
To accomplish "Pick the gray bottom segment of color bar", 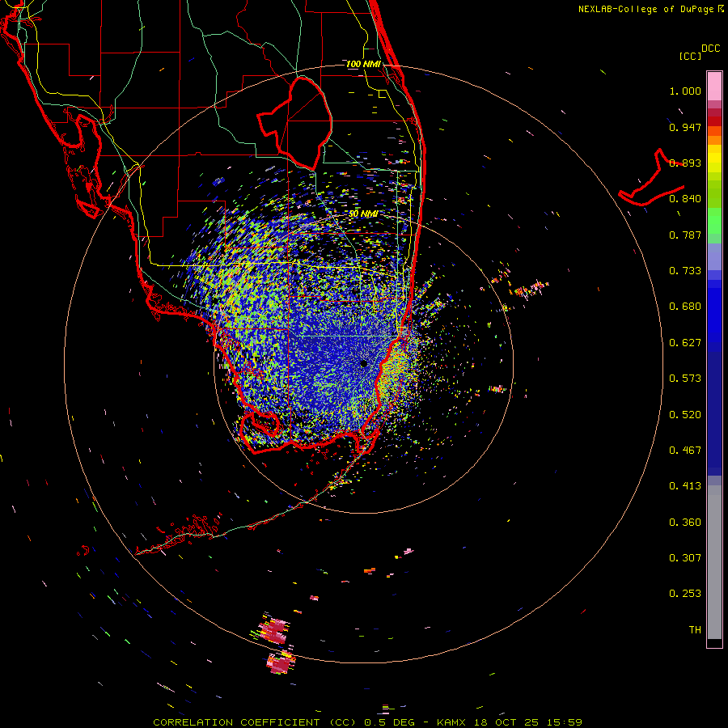I will 714,562.
